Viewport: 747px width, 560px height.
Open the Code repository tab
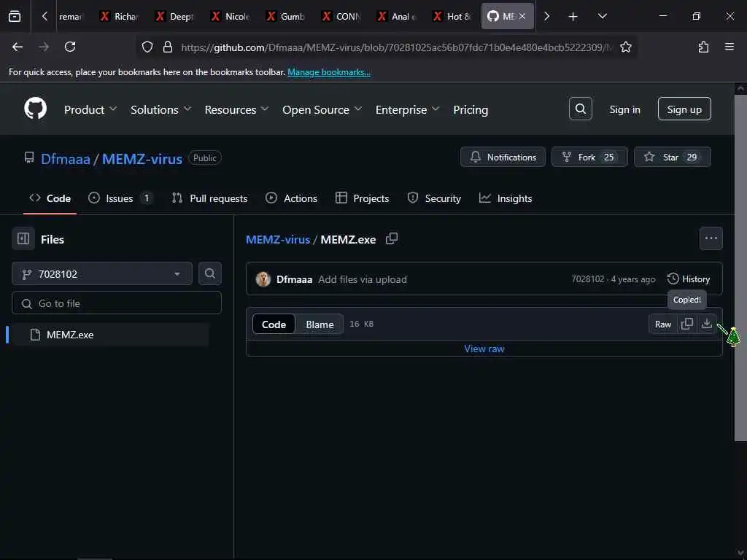pyautogui.click(x=50, y=198)
